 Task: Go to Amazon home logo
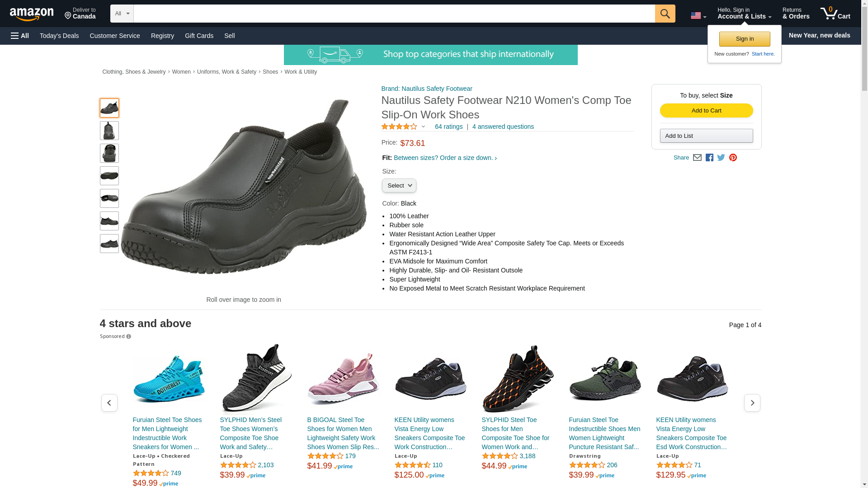[32, 14]
